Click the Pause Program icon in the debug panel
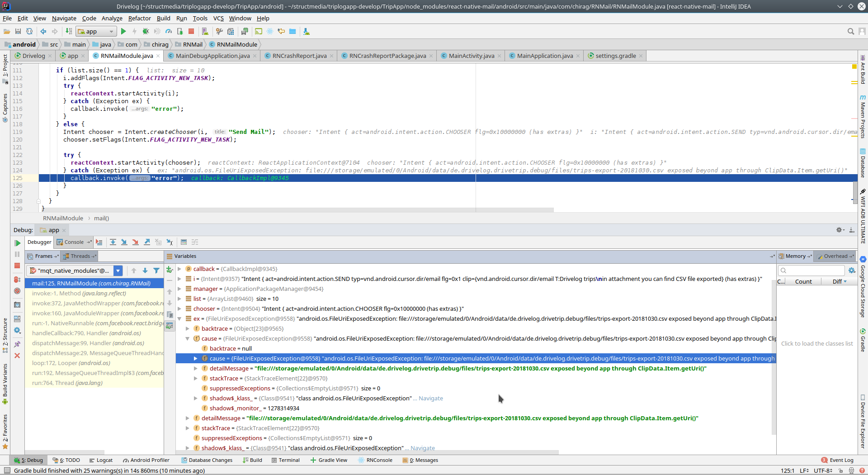The height and width of the screenshot is (475, 868). (x=17, y=254)
